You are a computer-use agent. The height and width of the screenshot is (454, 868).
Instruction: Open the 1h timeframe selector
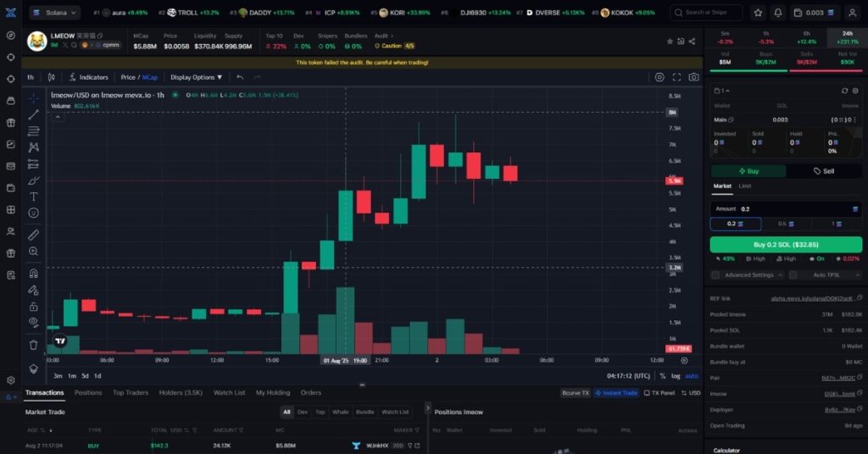(31, 77)
